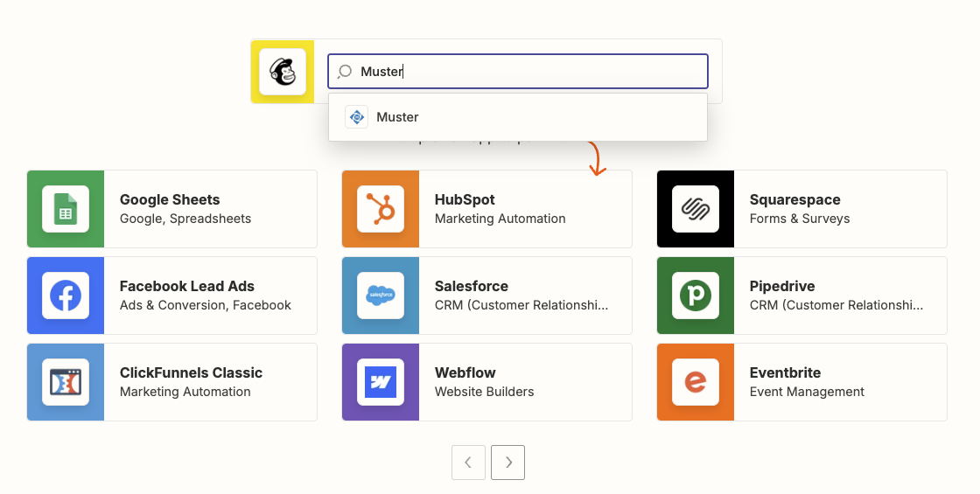Click the Google Sheets icon
This screenshot has height=494, width=980.
[x=66, y=209]
